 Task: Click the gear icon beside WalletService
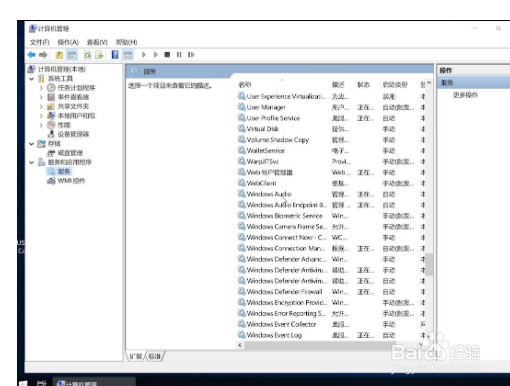click(x=242, y=150)
